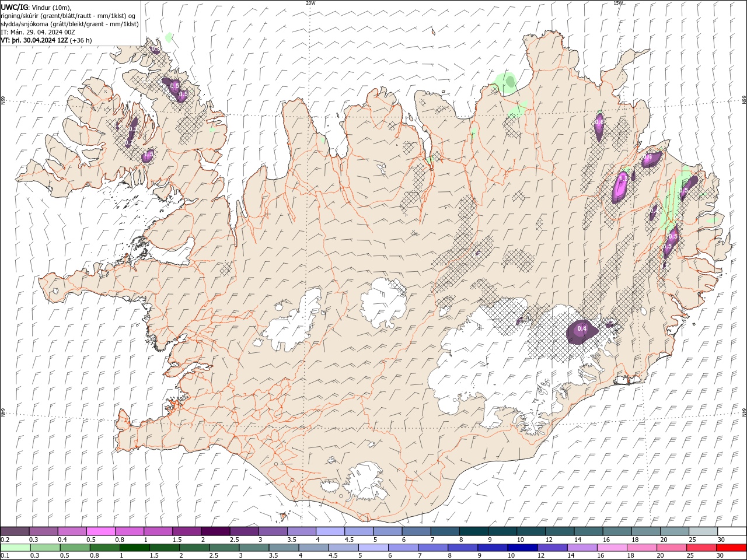Click top-row lavender swatch between 4 and 4.5
This screenshot has width=747, height=560.
(330, 531)
